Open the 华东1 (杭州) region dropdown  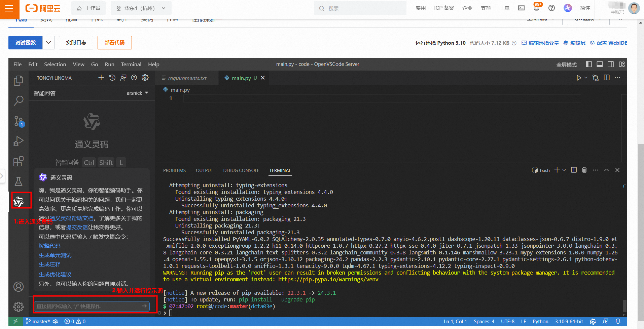click(141, 8)
